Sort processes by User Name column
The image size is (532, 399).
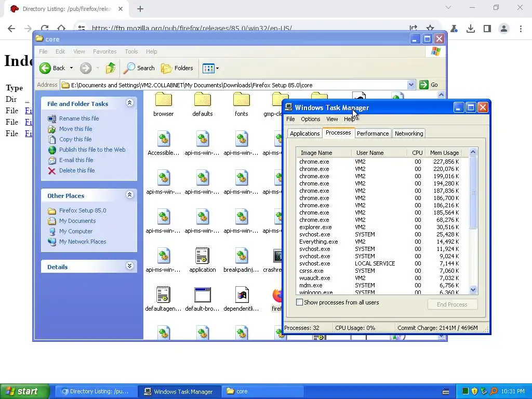click(379, 153)
